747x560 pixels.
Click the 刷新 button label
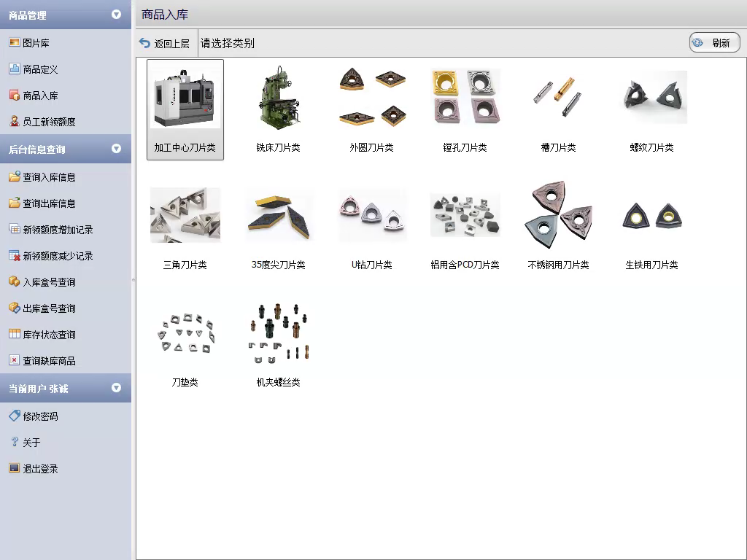click(x=721, y=43)
